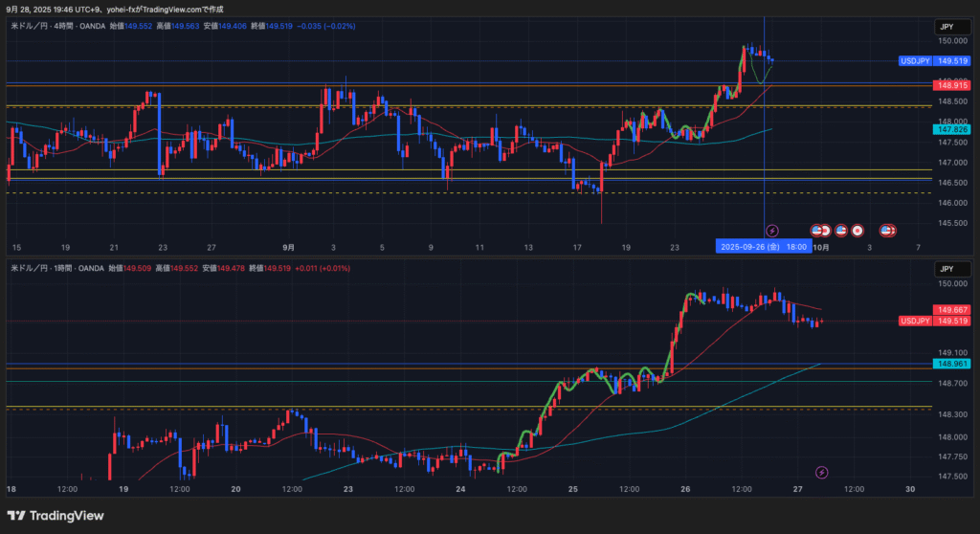Click the 27 date label on the bottom time axis
Image resolution: width=980 pixels, height=534 pixels.
(797, 488)
